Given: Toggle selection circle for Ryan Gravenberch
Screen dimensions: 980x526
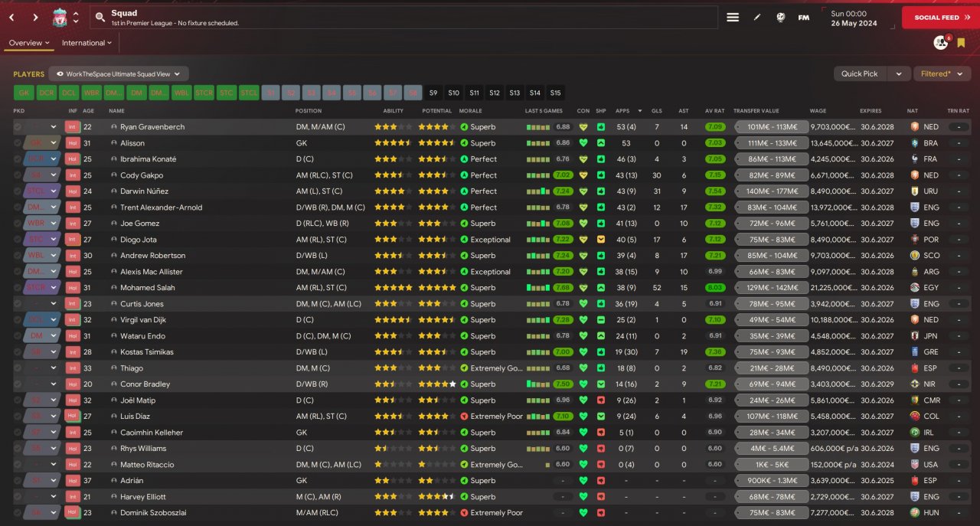Looking at the screenshot, I should pyautogui.click(x=17, y=127).
